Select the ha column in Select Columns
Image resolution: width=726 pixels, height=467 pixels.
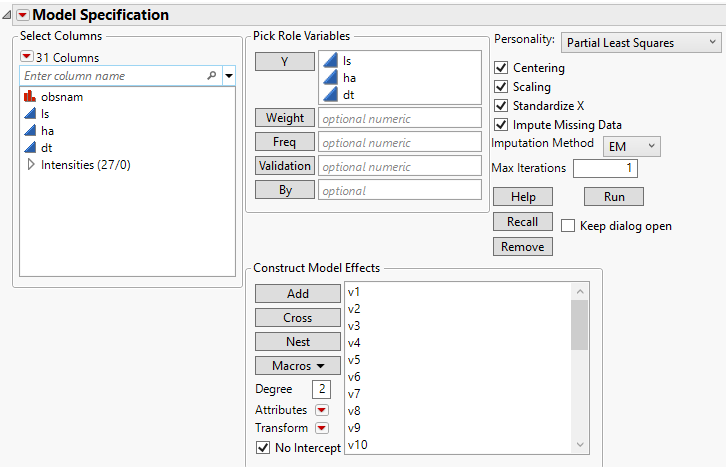pos(47,131)
